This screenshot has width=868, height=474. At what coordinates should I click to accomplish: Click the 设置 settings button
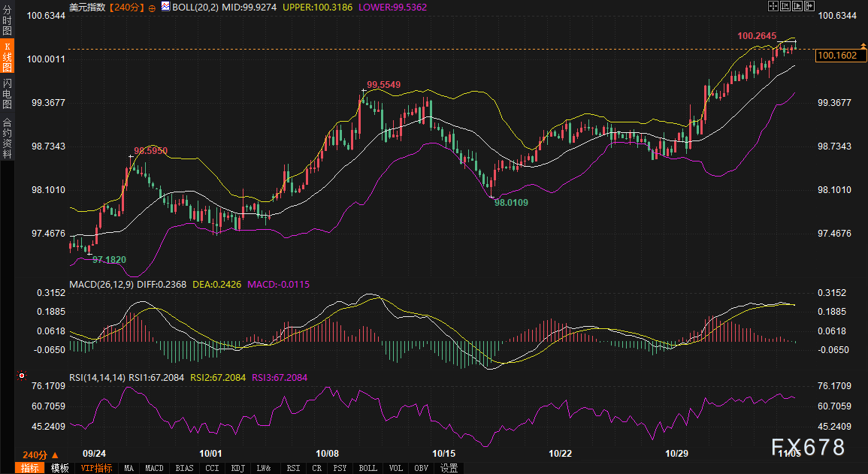(449, 468)
